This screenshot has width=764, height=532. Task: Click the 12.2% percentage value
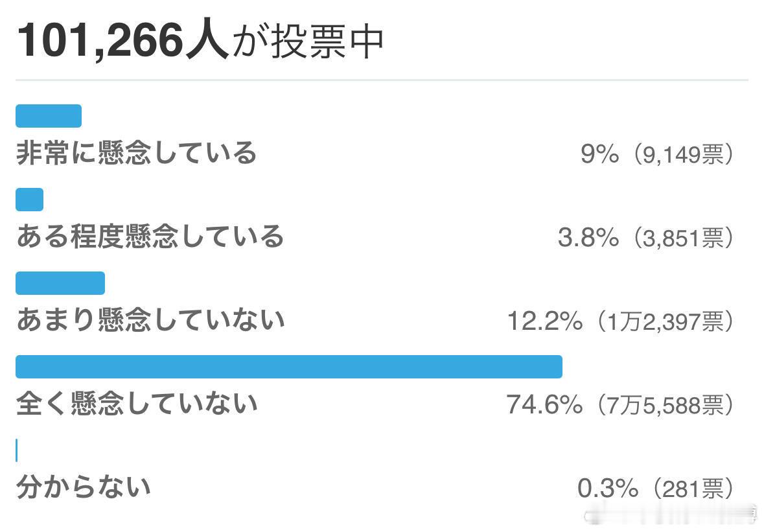pos(544,321)
